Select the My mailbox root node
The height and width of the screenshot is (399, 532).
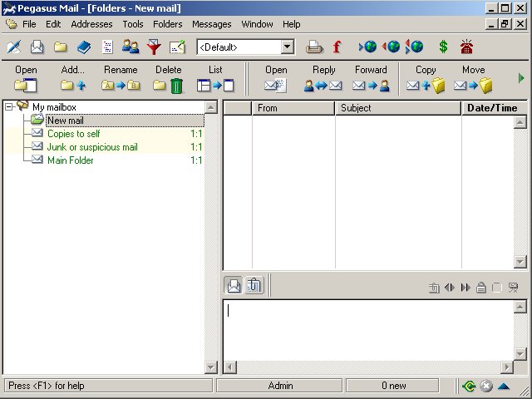coord(54,107)
